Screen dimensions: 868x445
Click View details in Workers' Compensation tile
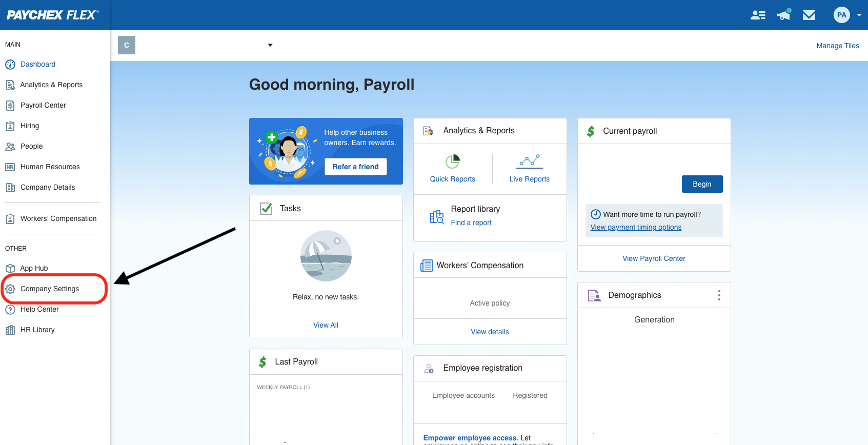[490, 332]
